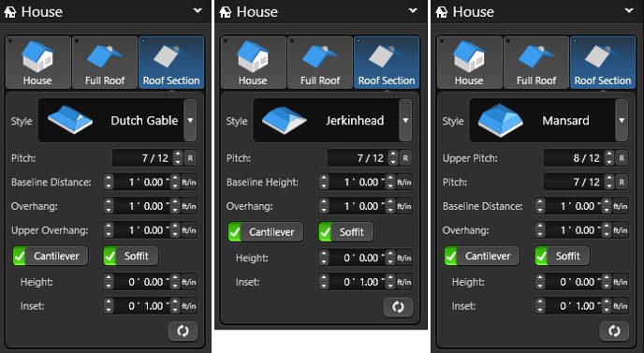Open the Mansard style dropdown arrow
The height and width of the screenshot is (353, 644).
[x=622, y=121]
